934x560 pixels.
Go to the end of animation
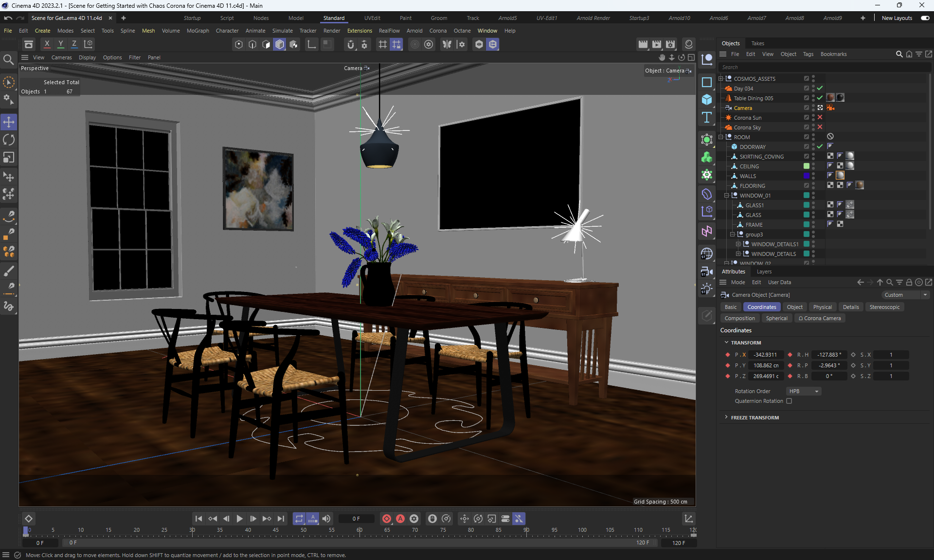[281, 519]
